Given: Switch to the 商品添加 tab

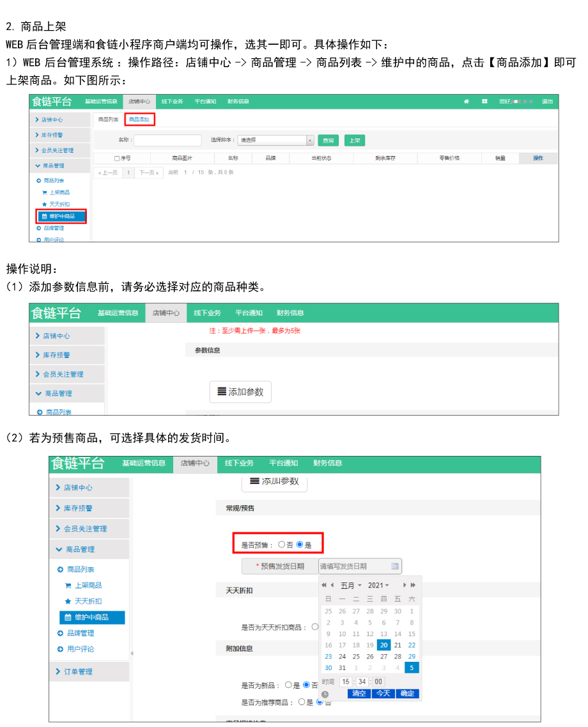Looking at the screenshot, I should [139, 119].
